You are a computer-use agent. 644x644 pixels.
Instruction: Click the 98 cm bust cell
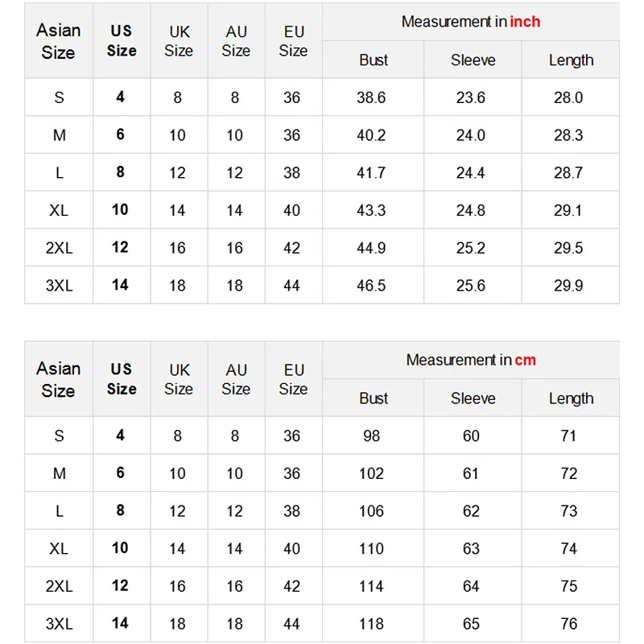[371, 436]
